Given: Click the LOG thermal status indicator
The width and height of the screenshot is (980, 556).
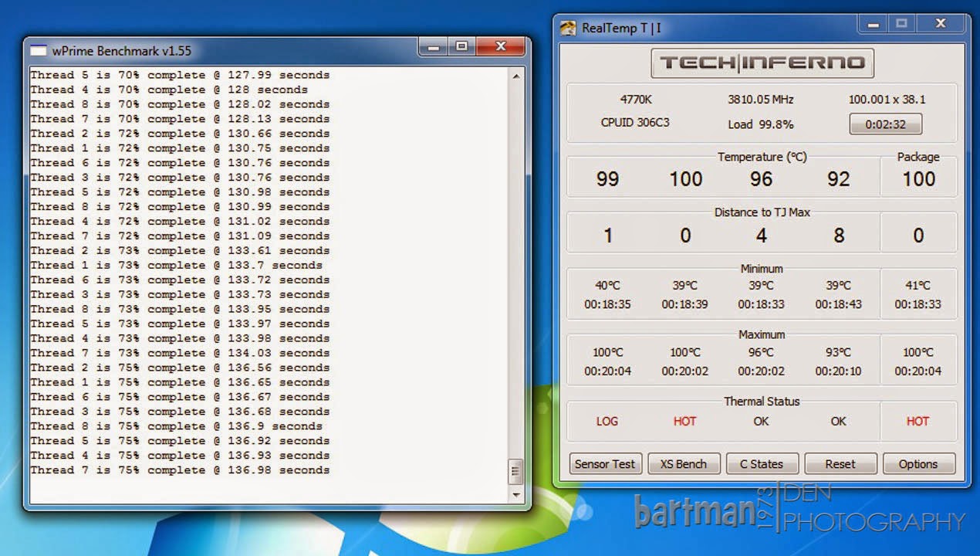Looking at the screenshot, I should (x=607, y=422).
